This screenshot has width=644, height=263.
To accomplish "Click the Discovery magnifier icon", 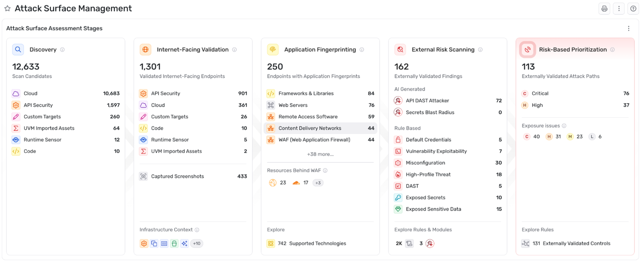I will [18, 49].
